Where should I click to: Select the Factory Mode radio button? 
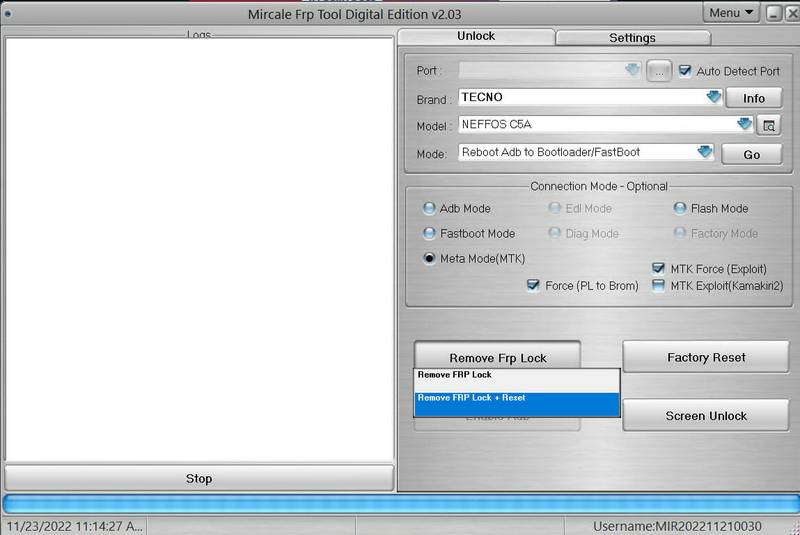point(680,233)
